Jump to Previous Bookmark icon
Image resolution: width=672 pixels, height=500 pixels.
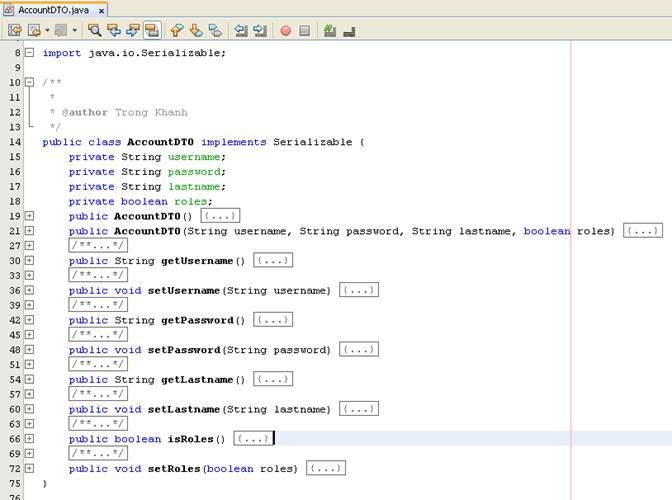click(177, 30)
